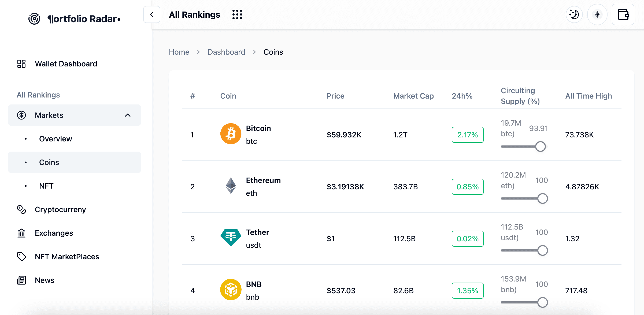Open the wallet icon button
644x315 pixels.
(x=623, y=14)
